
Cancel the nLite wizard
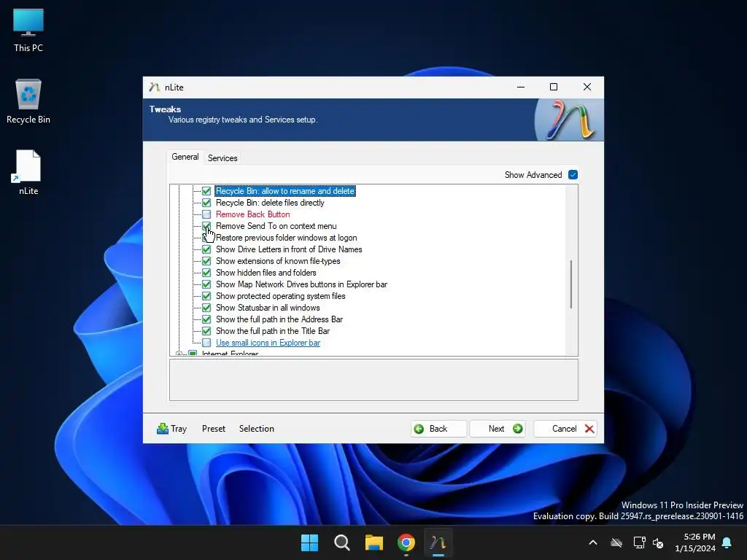(565, 429)
